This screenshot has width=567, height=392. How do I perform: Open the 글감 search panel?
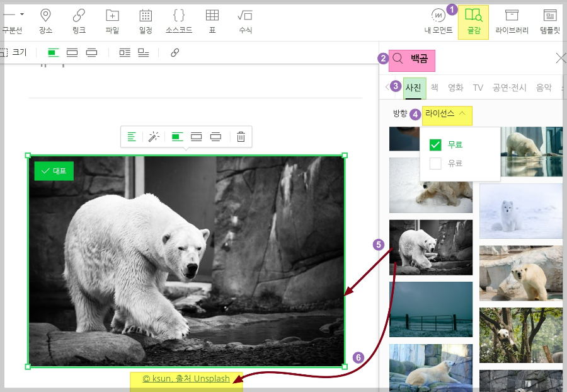click(x=473, y=22)
